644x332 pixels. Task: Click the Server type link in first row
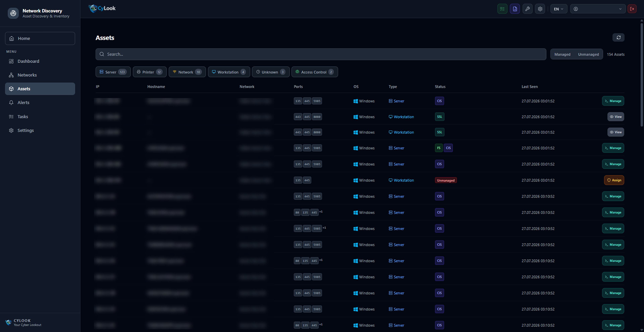(x=396, y=101)
